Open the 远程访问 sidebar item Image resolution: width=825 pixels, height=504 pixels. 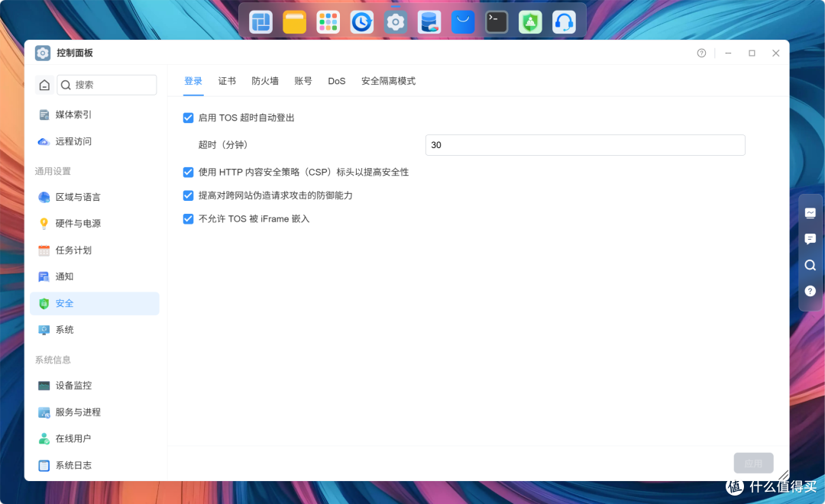pyautogui.click(x=95, y=141)
